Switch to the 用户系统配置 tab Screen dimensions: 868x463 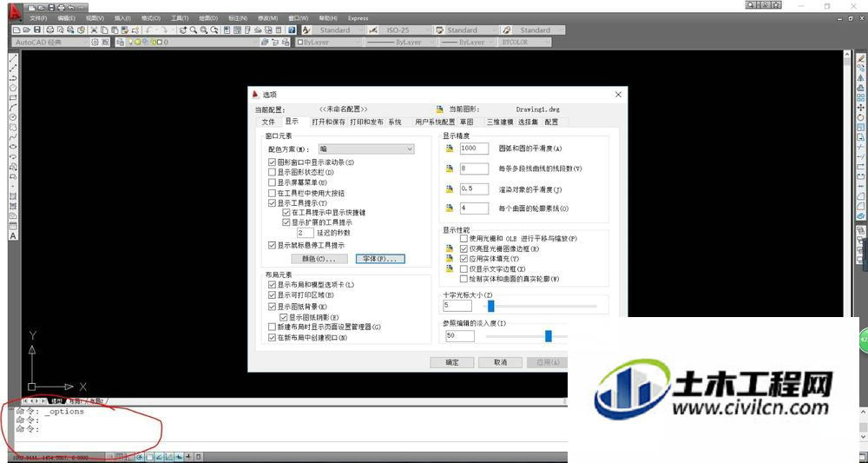435,122
